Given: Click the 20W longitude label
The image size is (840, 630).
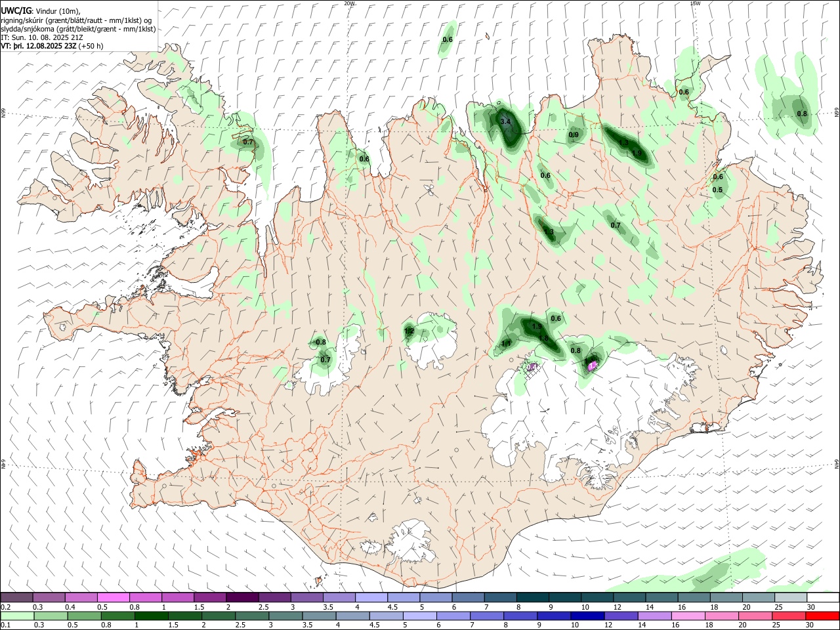Looking at the screenshot, I should [x=349, y=3].
